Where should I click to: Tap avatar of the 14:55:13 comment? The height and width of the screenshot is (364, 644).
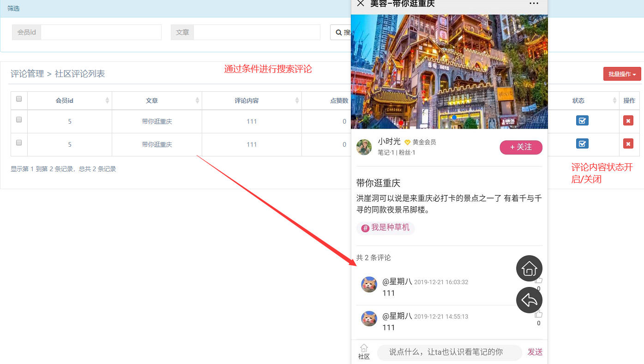[369, 319]
